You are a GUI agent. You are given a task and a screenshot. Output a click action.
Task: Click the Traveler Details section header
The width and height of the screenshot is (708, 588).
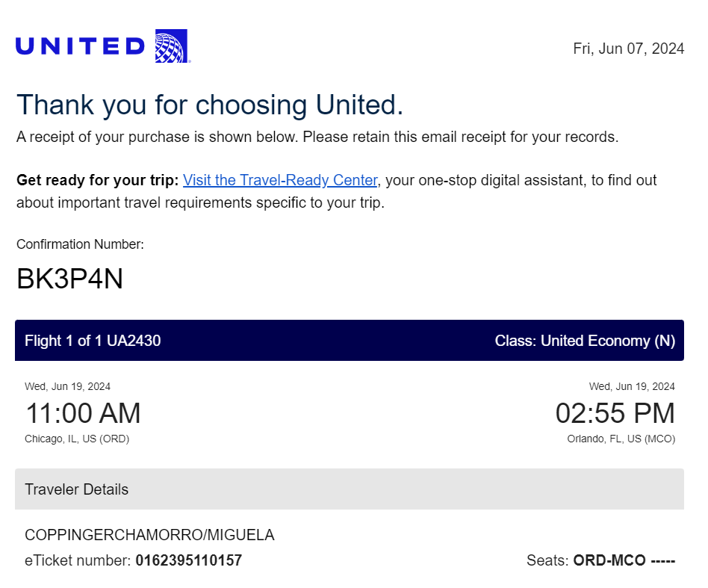[x=350, y=489]
